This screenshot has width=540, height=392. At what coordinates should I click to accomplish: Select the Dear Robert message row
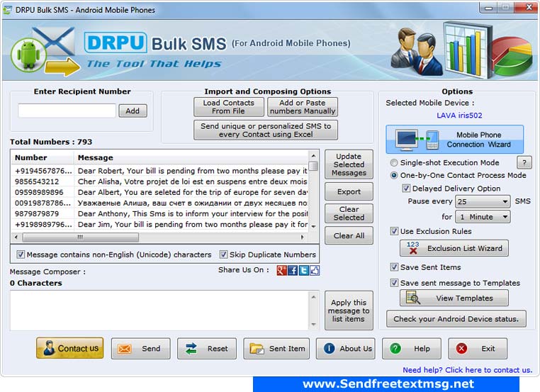click(160, 171)
